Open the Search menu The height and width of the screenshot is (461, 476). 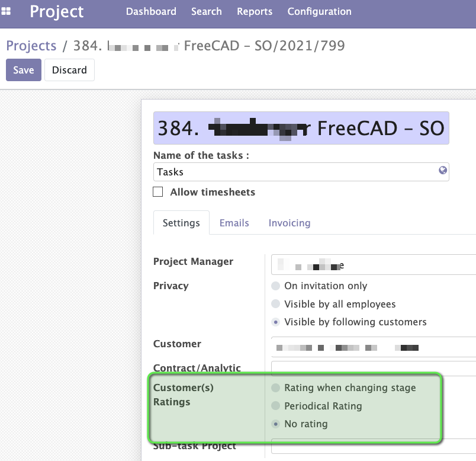click(x=207, y=11)
